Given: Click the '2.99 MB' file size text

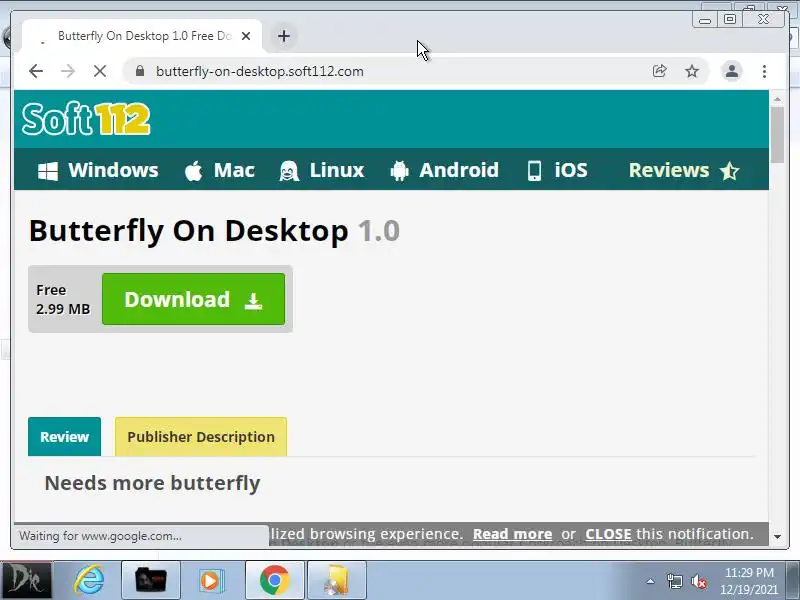Looking at the screenshot, I should [63, 309].
